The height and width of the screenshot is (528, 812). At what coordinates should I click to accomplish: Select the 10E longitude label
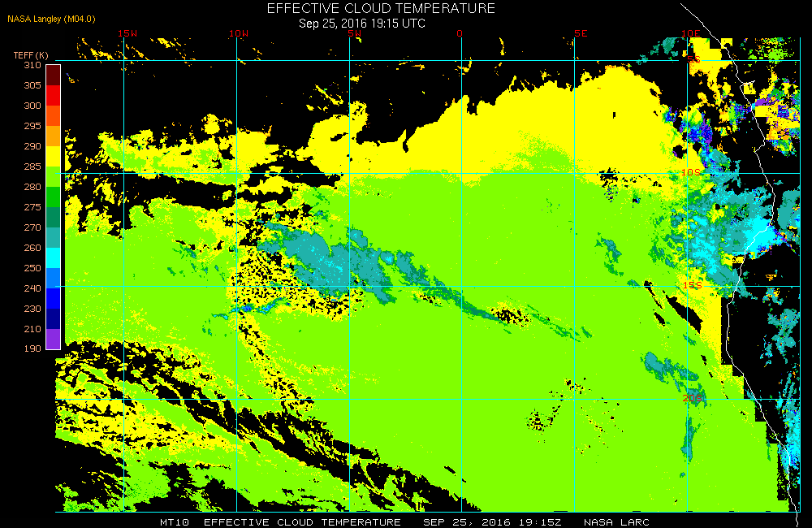click(690, 33)
